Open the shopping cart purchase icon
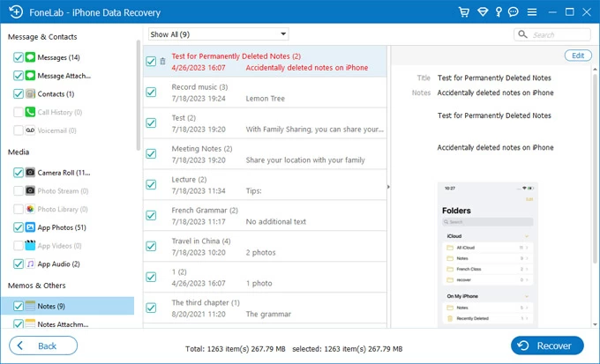The image size is (600, 364). [464, 12]
